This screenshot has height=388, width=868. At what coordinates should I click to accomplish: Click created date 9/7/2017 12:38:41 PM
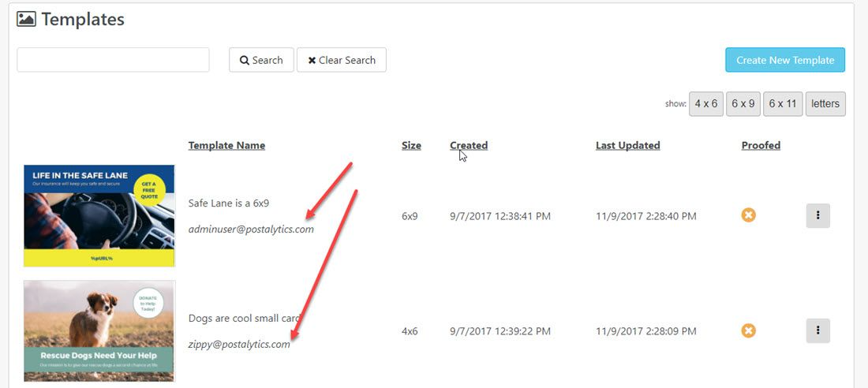pos(500,216)
